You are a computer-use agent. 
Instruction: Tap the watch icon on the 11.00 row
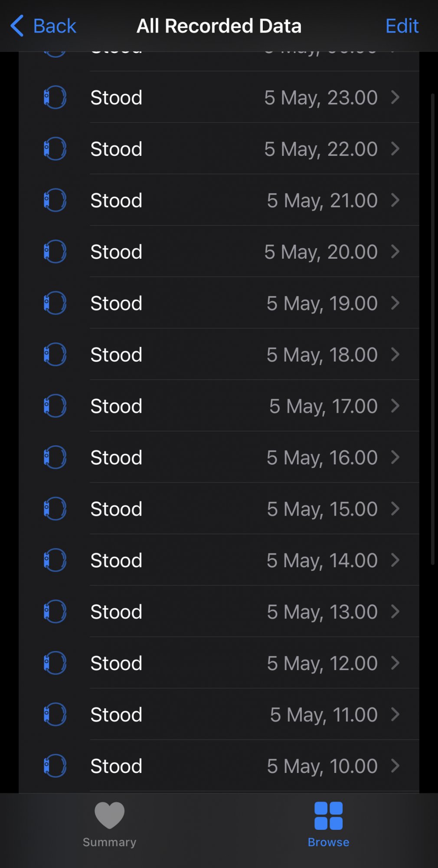[55, 714]
